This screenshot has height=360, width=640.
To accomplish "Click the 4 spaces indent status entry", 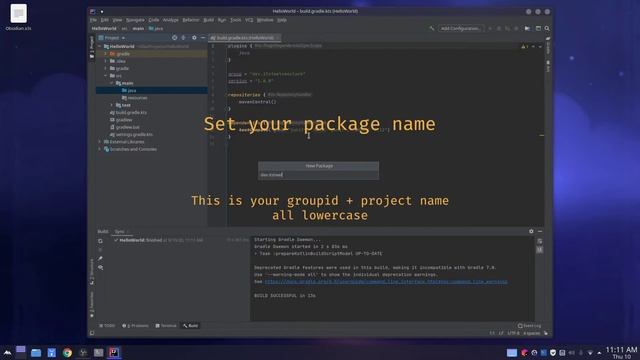I will [x=531, y=333].
